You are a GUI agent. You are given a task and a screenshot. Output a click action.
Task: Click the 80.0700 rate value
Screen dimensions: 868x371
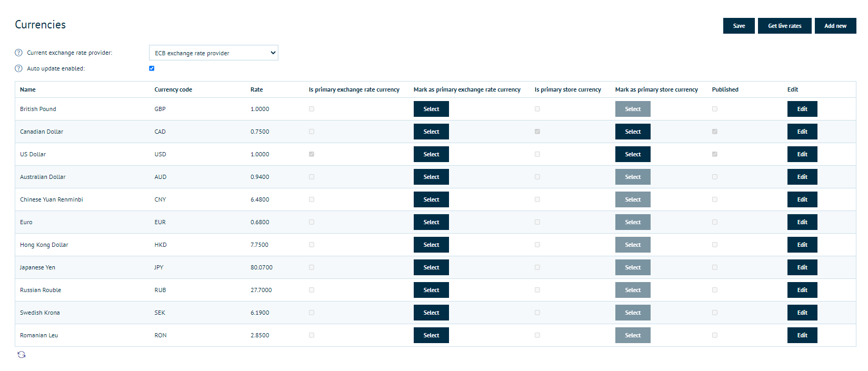[x=262, y=267]
